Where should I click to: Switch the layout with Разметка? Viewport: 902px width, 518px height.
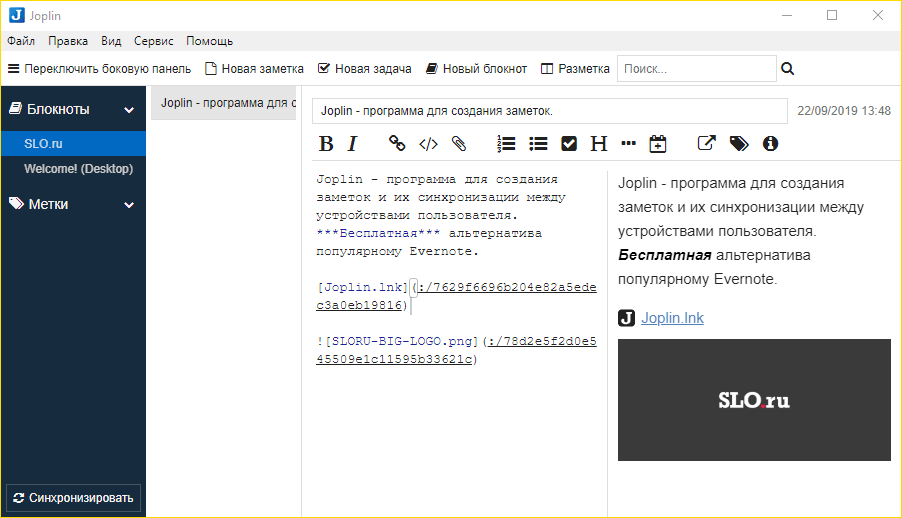575,69
